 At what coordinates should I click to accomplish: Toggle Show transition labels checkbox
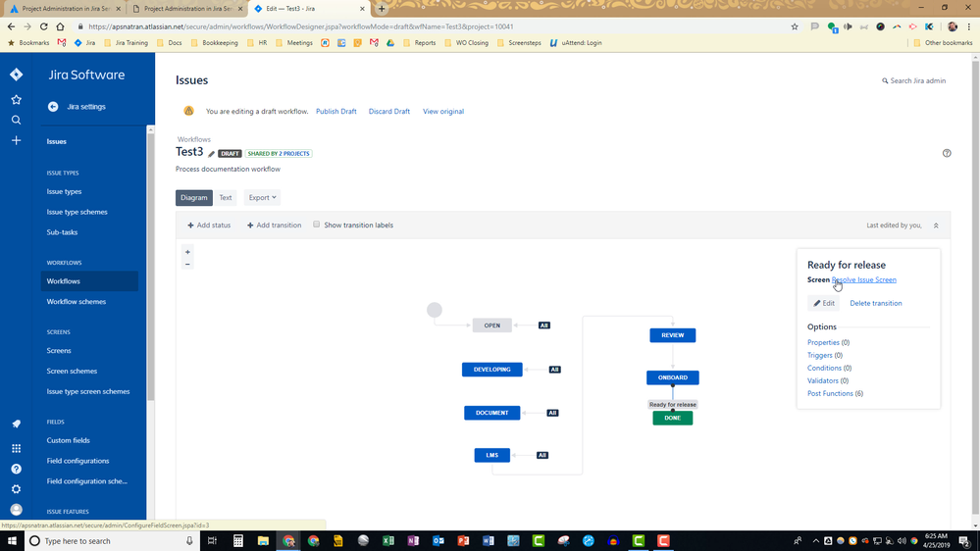pyautogui.click(x=316, y=225)
